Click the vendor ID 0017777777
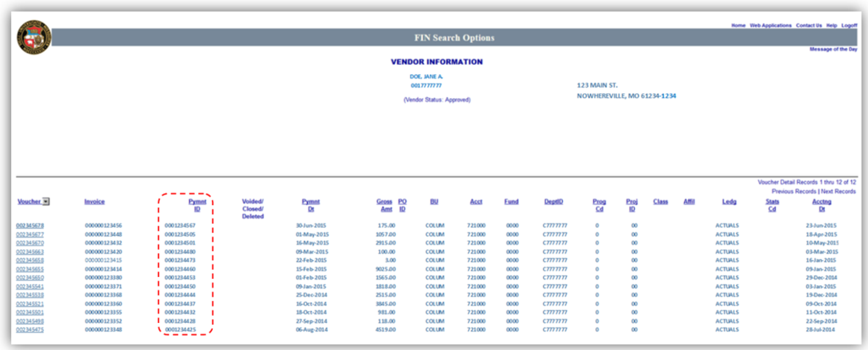 pyautogui.click(x=426, y=86)
